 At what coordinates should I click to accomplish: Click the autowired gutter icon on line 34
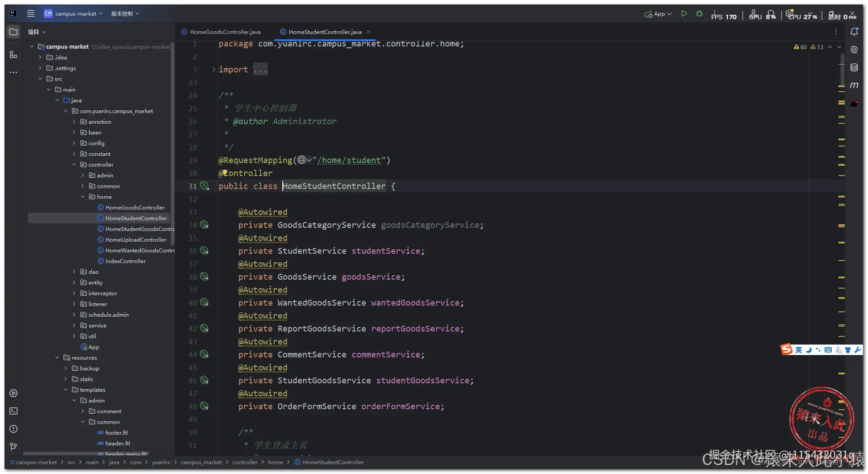[x=204, y=225]
